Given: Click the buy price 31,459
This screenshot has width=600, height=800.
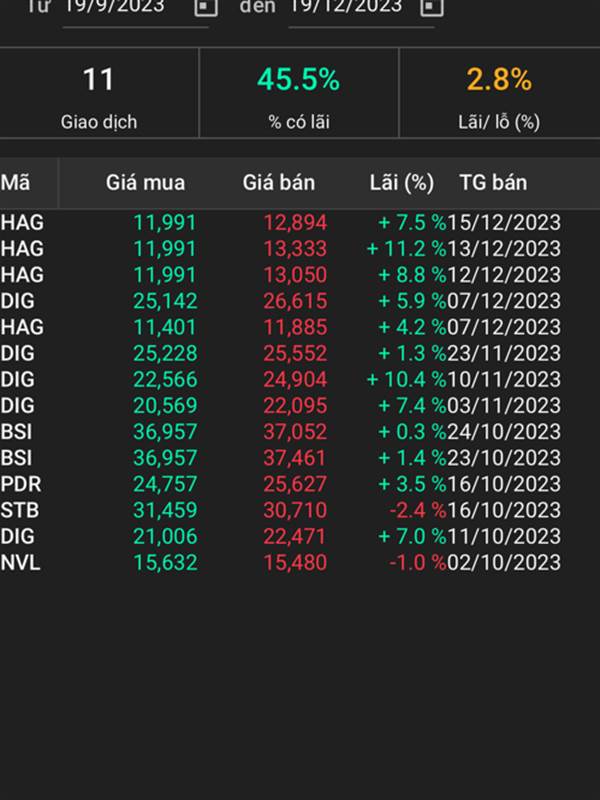Looking at the screenshot, I should (x=165, y=510).
